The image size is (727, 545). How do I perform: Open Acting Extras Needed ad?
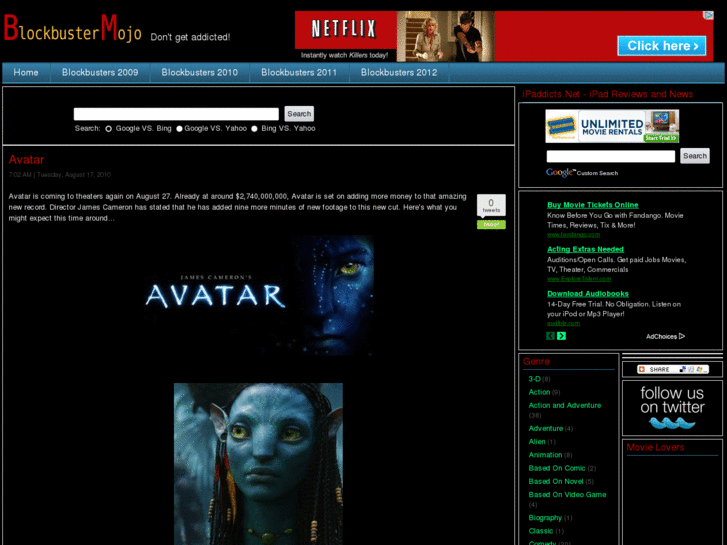coord(585,250)
